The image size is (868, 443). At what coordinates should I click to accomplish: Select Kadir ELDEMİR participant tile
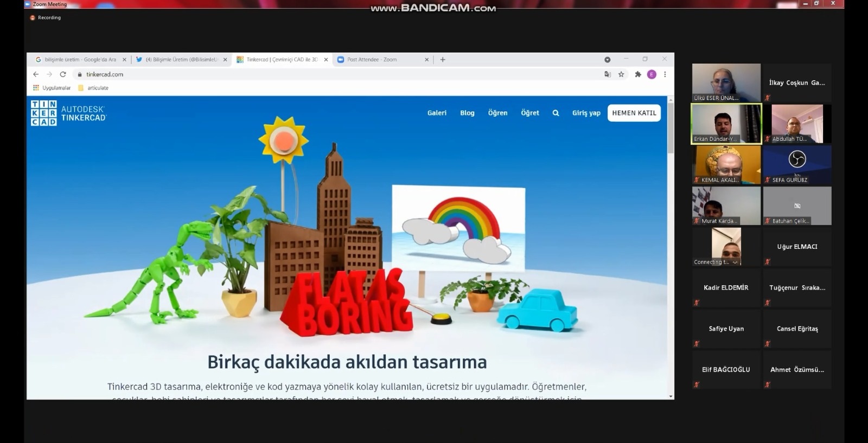pos(726,288)
